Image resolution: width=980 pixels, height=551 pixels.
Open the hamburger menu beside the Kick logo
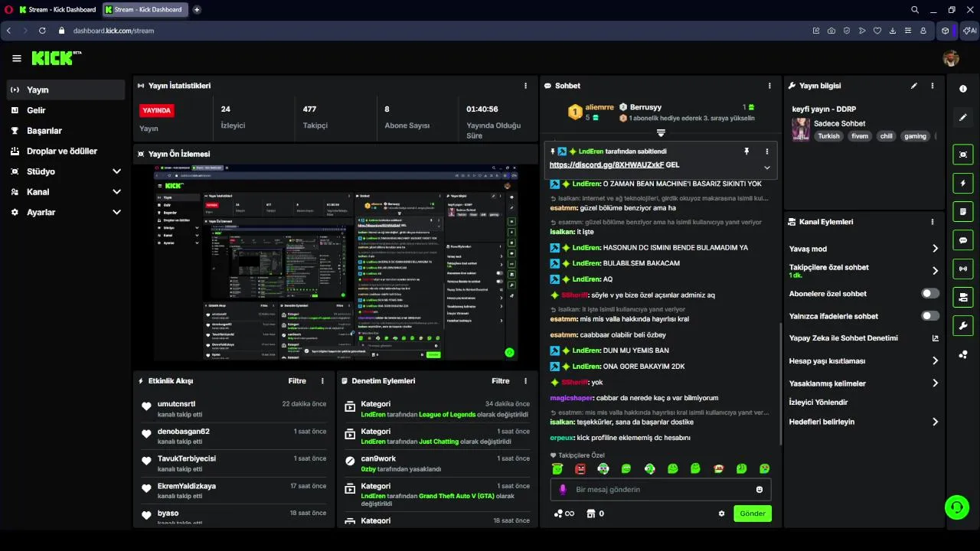click(17, 58)
